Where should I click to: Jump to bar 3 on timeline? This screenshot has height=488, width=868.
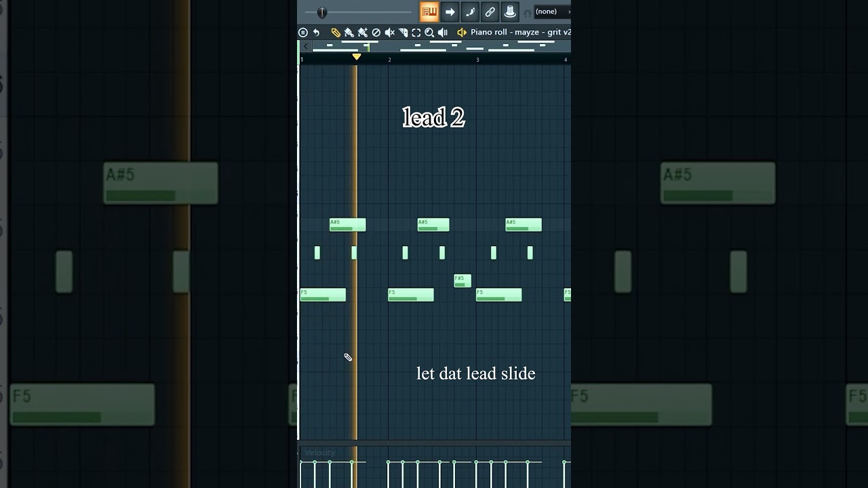pyautogui.click(x=477, y=60)
